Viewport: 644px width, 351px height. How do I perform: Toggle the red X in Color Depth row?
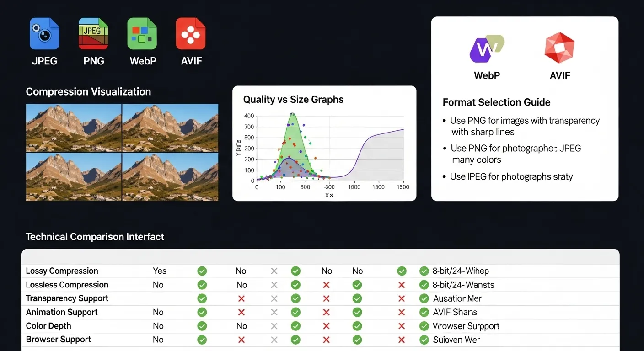(x=326, y=325)
